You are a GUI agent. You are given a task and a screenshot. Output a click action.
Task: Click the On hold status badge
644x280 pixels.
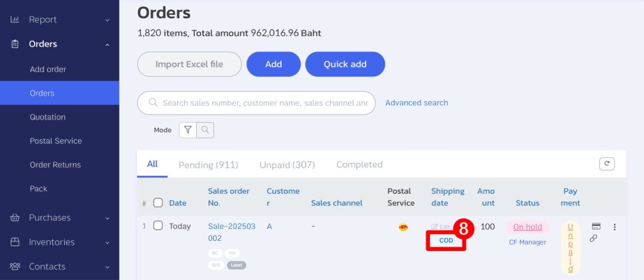click(528, 227)
